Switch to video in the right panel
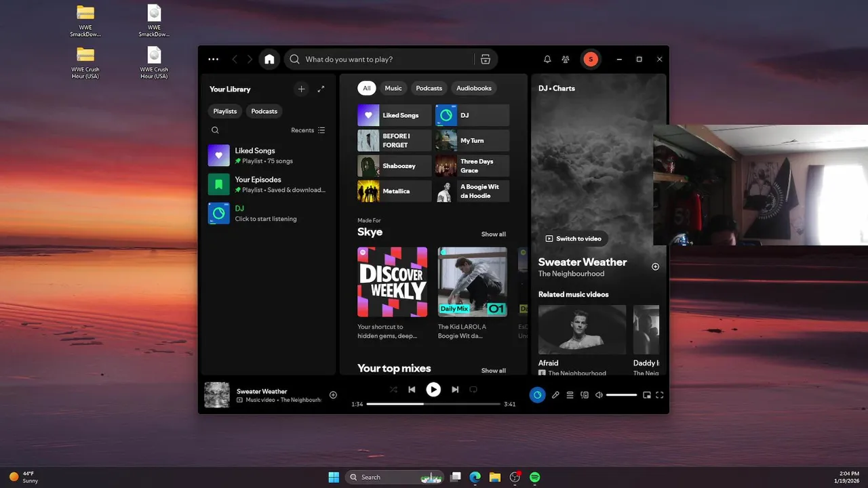The height and width of the screenshot is (488, 868). 573,239
